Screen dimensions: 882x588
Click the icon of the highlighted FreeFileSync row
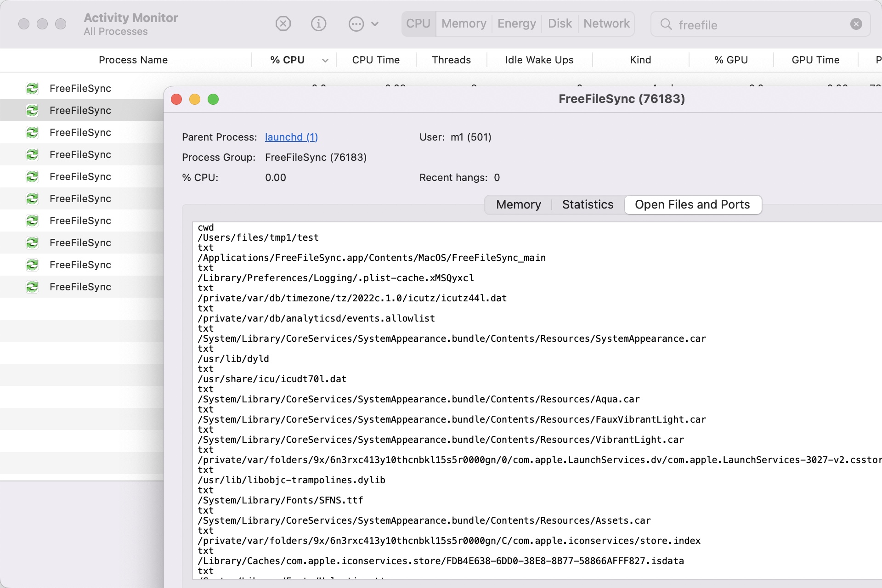pos(32,110)
